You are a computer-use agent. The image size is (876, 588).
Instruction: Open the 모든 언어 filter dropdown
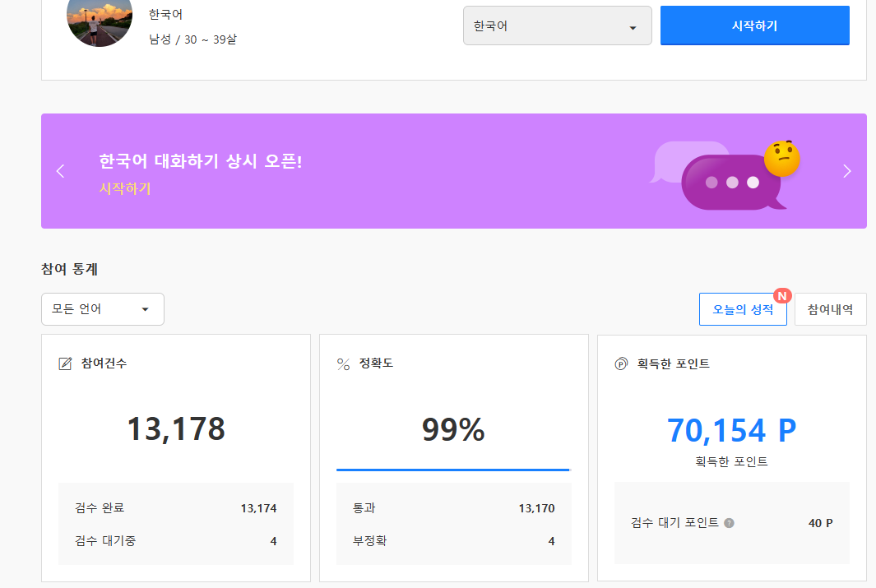pos(103,308)
